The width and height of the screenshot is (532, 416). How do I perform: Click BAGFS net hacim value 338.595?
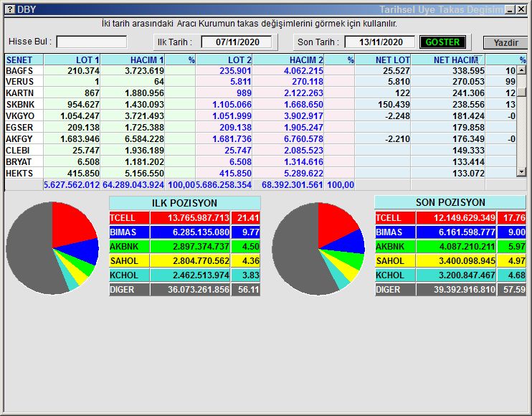468,70
